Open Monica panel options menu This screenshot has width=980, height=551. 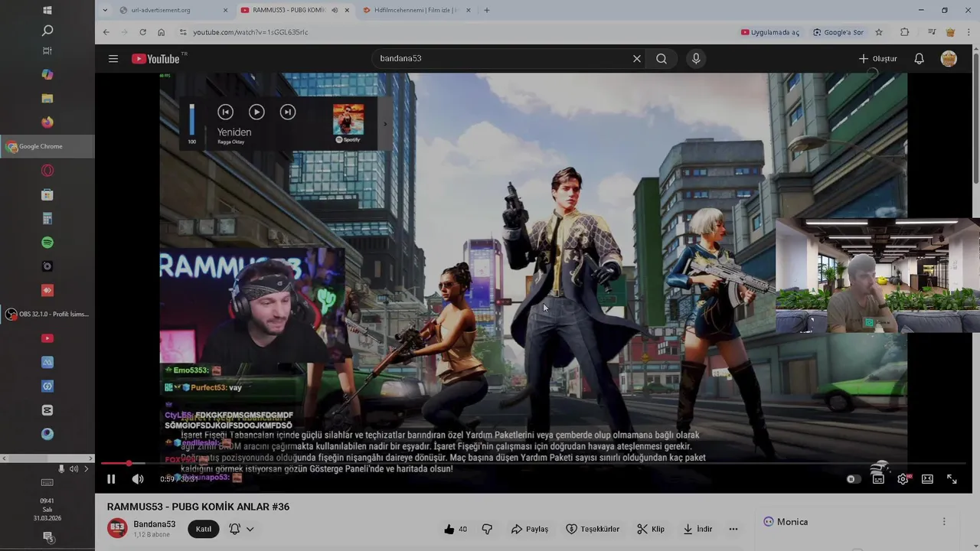(944, 521)
